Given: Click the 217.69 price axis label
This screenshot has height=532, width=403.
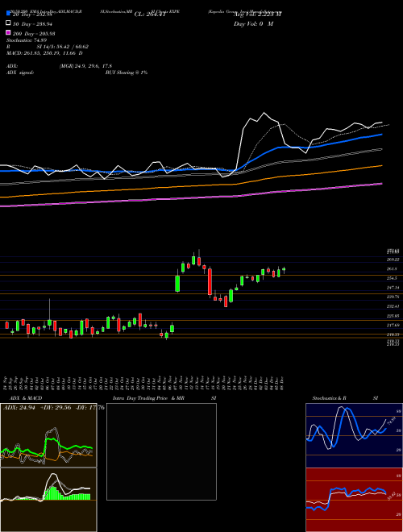Looking at the screenshot, I should 393,325.
